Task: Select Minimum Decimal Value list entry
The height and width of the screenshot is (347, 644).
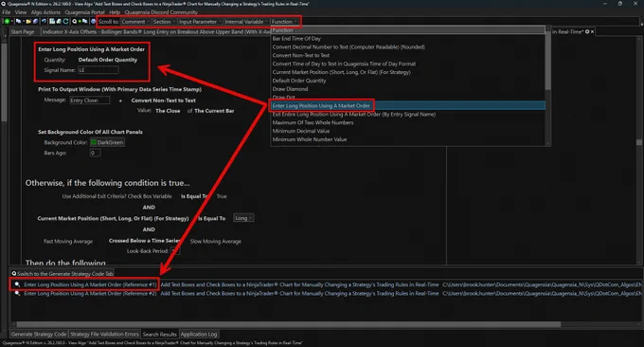Action: click(x=408, y=131)
